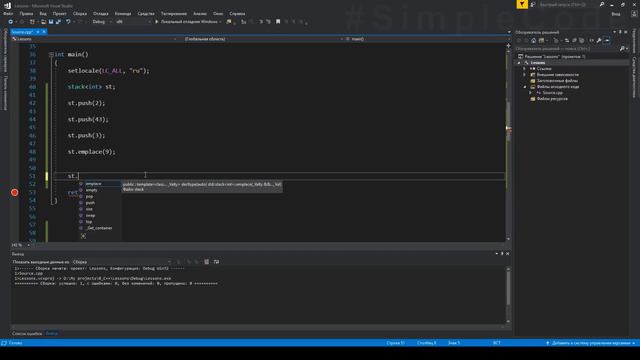Click the Solution Explorer search field
Screen dimensions: 640x360
click(x=567, y=49)
